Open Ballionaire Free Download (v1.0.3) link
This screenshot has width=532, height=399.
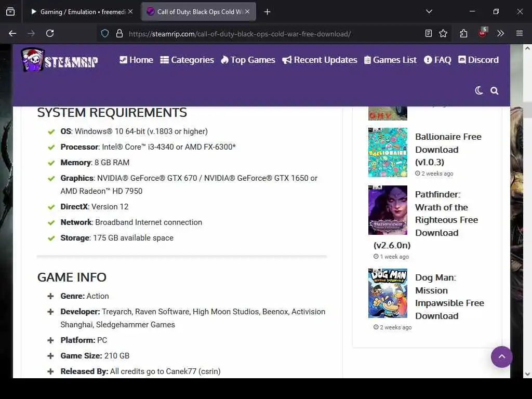(448, 149)
